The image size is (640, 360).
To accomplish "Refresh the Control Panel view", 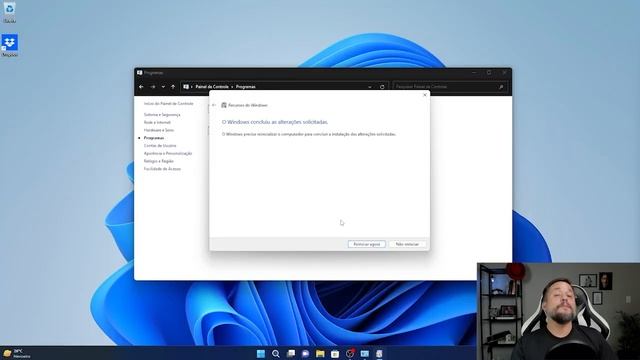I will click(x=382, y=87).
